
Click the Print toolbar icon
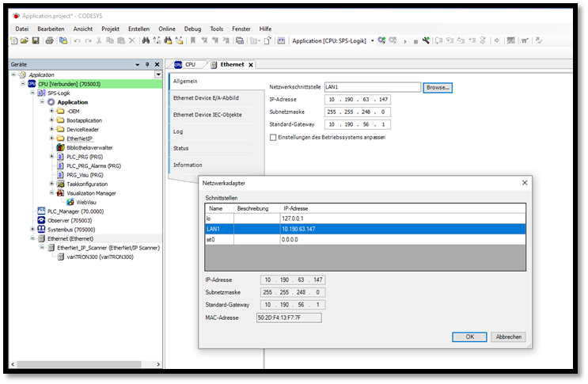point(49,40)
